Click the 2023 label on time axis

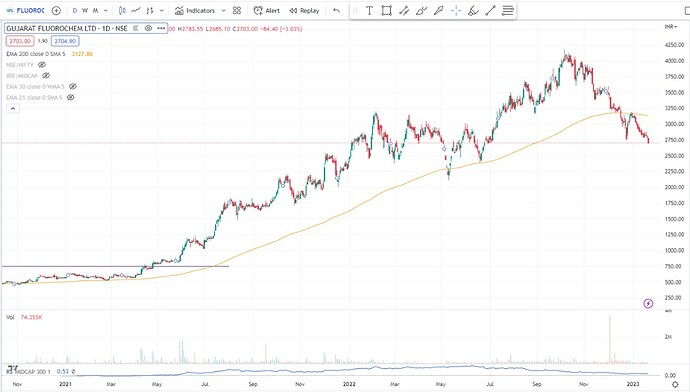[x=633, y=384]
